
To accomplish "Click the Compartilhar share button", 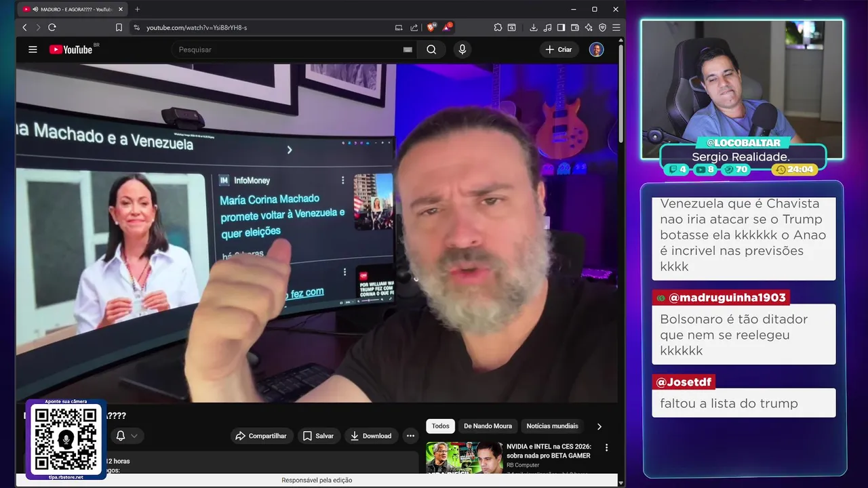I will 262,436.
